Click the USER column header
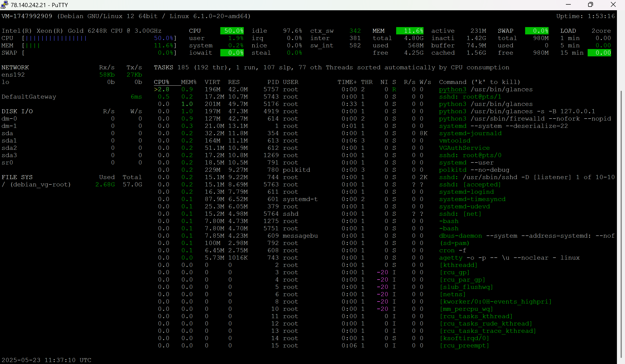The height and width of the screenshot is (364, 625). 290,82
